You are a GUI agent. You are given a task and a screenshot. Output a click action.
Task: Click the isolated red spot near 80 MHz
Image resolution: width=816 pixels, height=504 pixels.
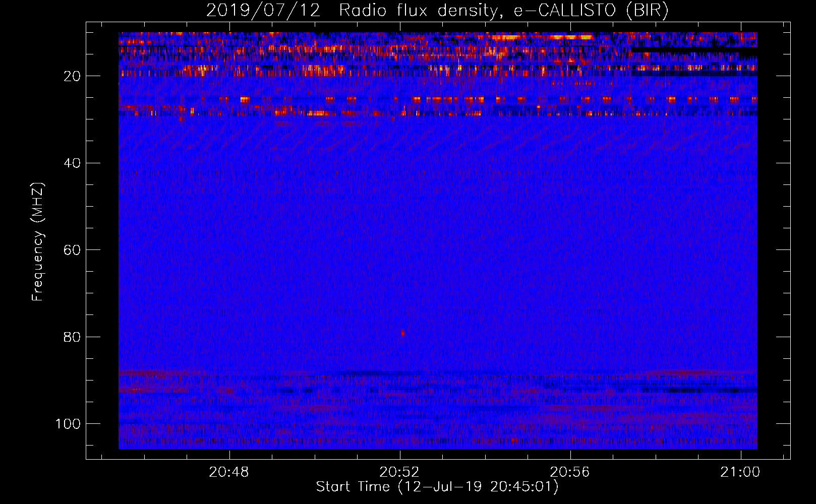pyautogui.click(x=402, y=333)
